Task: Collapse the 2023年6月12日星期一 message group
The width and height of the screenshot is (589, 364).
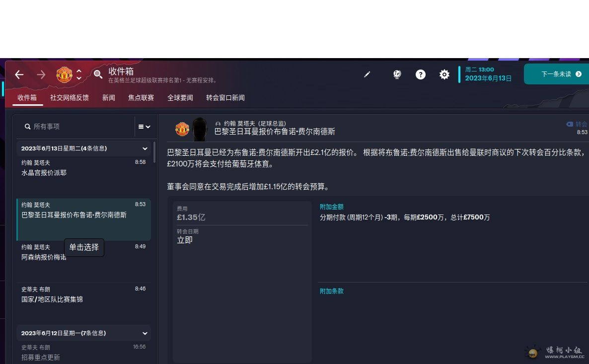Action: coord(145,333)
